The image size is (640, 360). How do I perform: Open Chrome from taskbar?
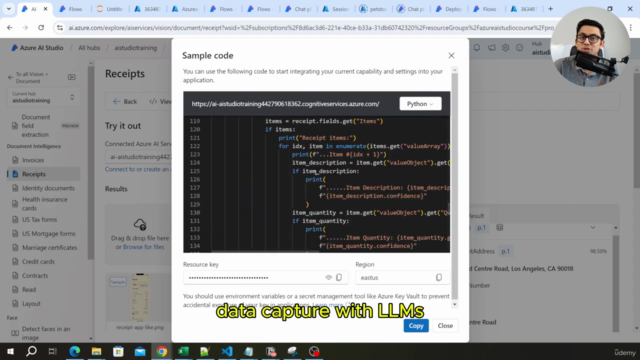click(x=162, y=351)
